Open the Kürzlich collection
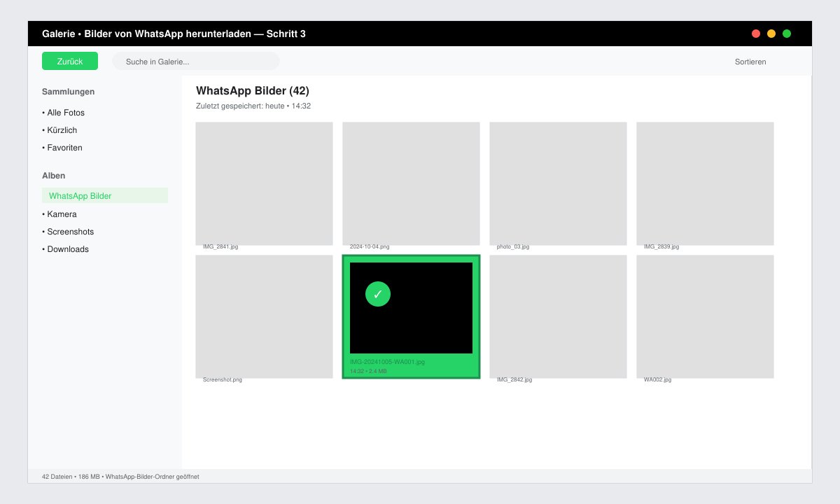The image size is (840, 504). pyautogui.click(x=59, y=130)
